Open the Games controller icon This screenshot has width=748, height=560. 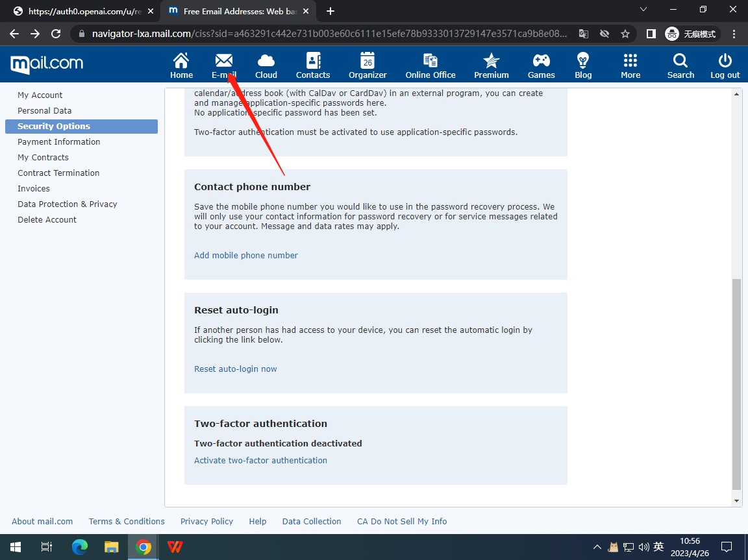(x=541, y=61)
